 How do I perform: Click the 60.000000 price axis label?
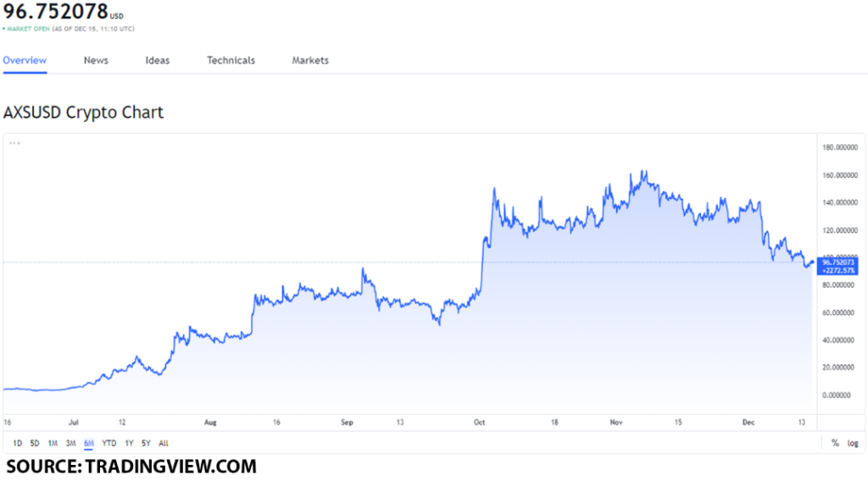838,312
